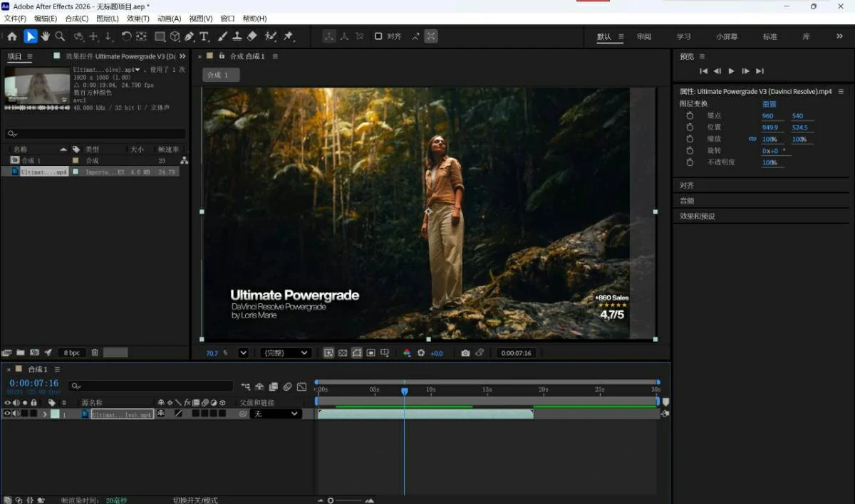This screenshot has height=504, width=855.
Task: Select the Horizontal Type tool
Action: (x=204, y=36)
